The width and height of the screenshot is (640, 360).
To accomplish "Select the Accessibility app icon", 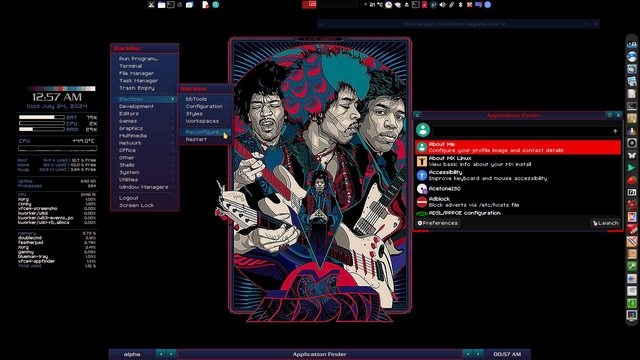I will (x=422, y=175).
